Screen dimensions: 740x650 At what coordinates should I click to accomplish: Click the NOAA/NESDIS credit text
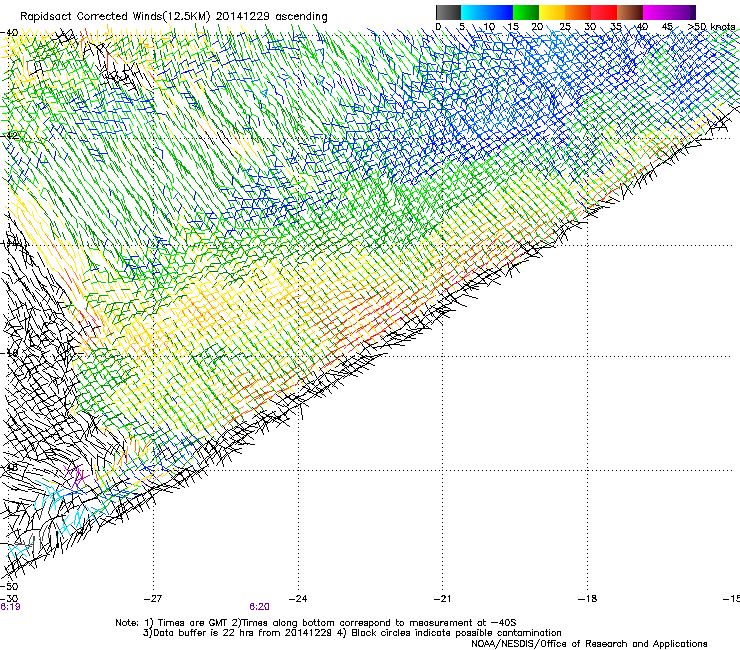pyautogui.click(x=589, y=644)
